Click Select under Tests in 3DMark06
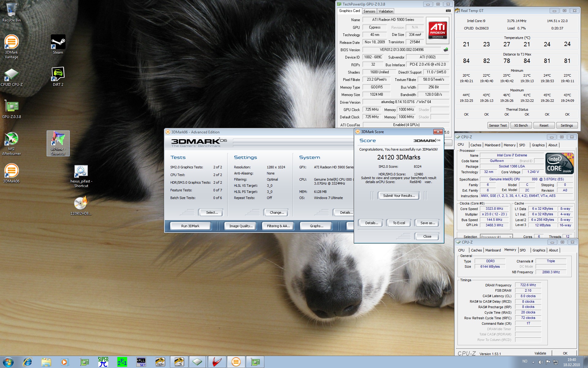 pos(212,213)
